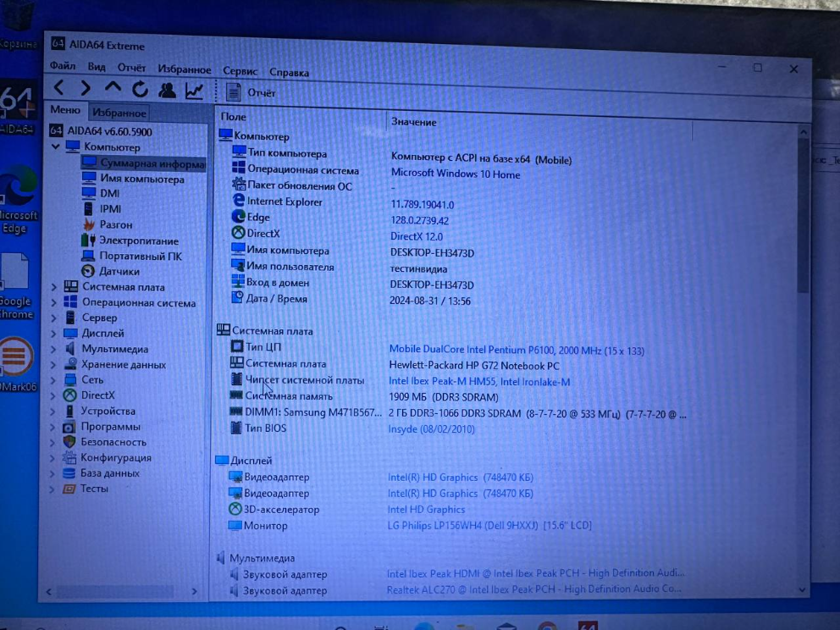Open the Сервис menu
Screen dimensions: 840x630
coord(240,71)
